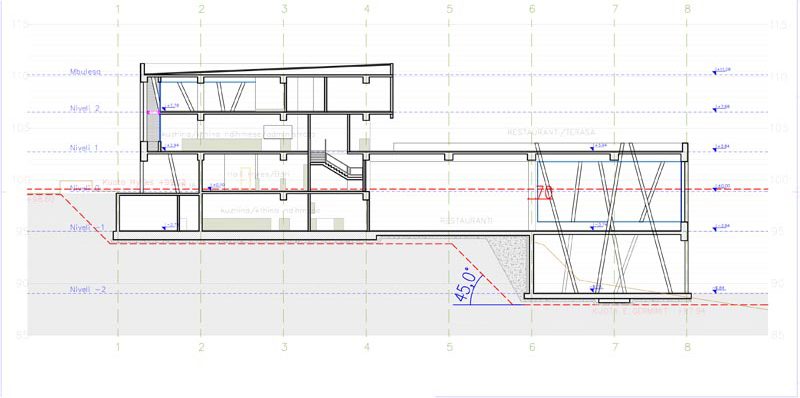Click the Nivell -1 level label
The image size is (800, 398).
pos(87,227)
